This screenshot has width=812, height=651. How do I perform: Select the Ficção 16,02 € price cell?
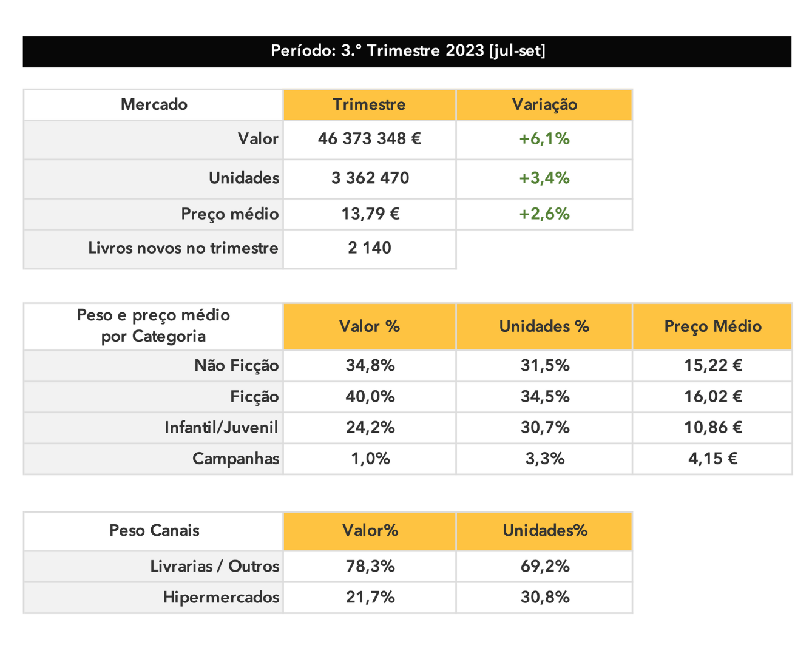712,397
